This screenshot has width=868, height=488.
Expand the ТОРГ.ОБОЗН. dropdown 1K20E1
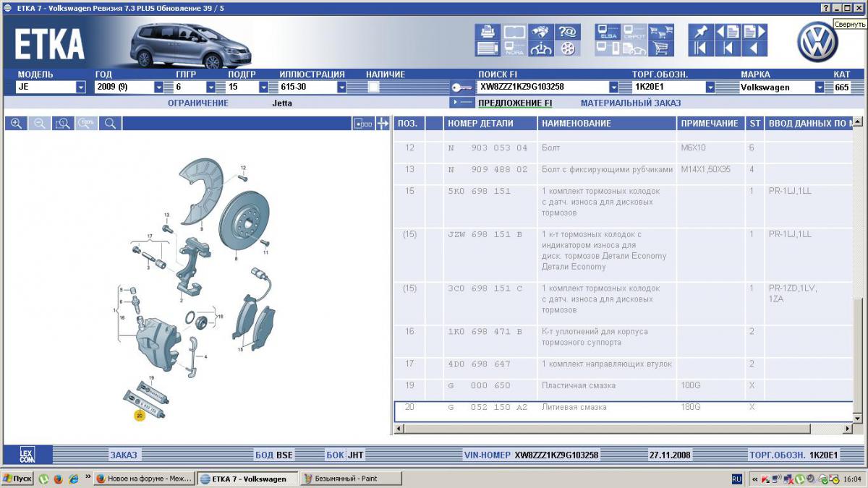point(710,87)
